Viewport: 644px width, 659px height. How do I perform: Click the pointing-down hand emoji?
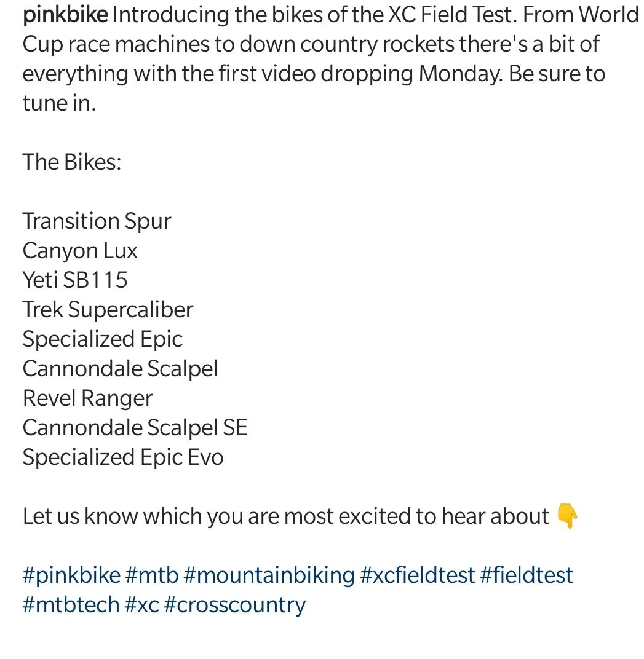tap(568, 516)
